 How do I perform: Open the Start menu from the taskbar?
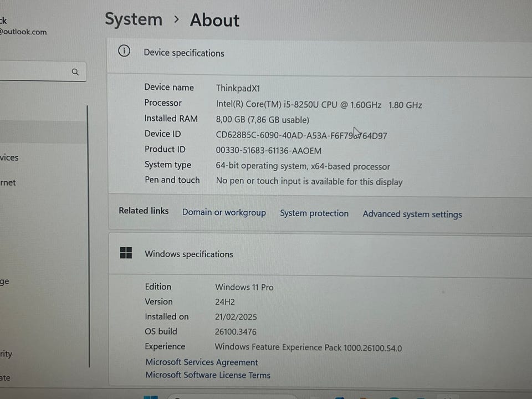pyautogui.click(x=151, y=396)
